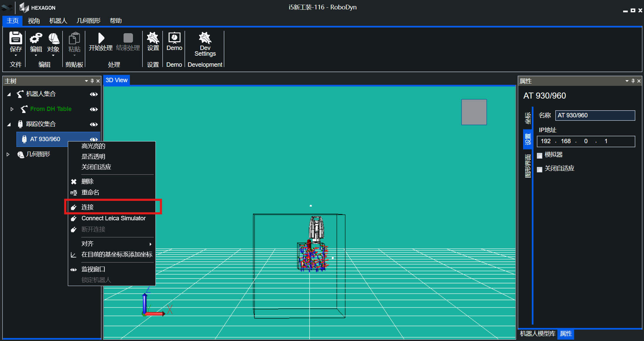Tick the disable-adaptive checkbox in Properties
The image size is (644, 341).
540,169
